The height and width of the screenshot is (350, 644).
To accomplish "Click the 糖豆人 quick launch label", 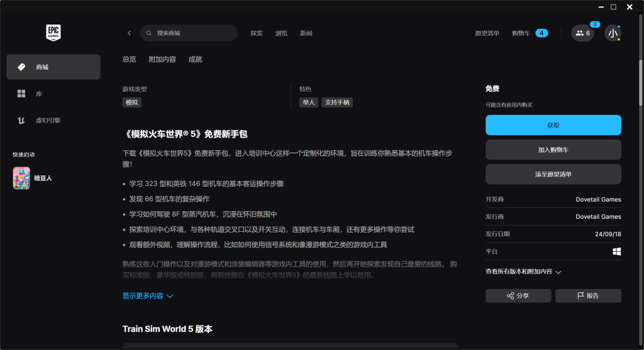I will [43, 178].
